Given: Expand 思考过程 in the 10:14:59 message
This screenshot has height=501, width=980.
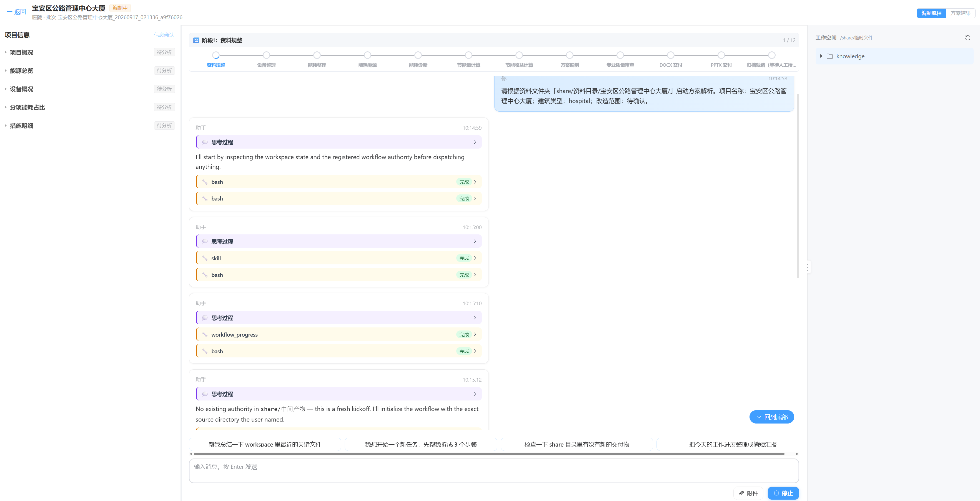Looking at the screenshot, I should 339,142.
